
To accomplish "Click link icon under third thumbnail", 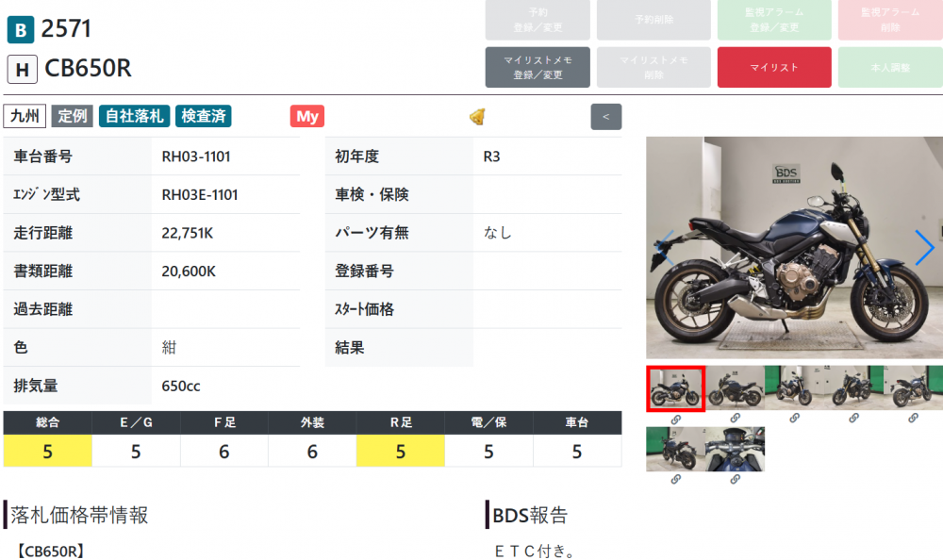I will click(794, 418).
